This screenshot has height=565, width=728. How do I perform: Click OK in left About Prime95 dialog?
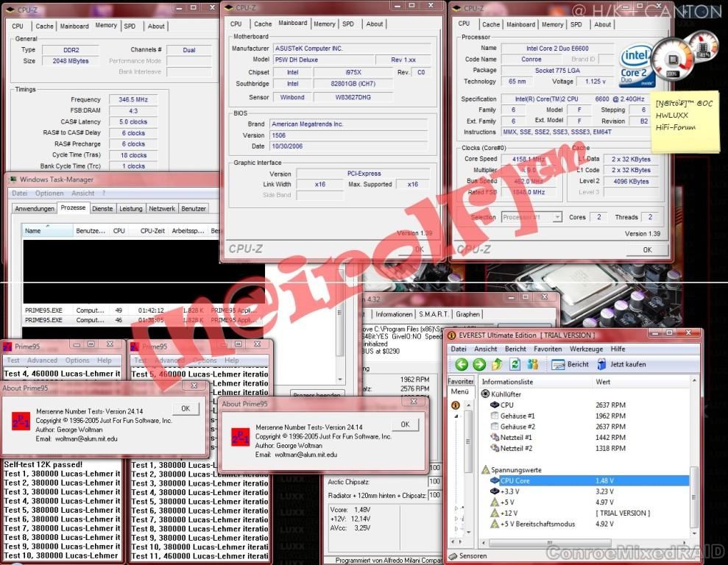click(185, 409)
